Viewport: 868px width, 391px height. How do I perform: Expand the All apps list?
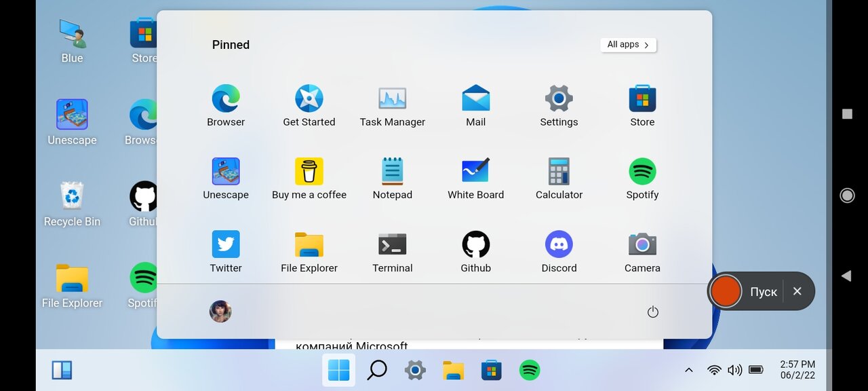point(627,44)
